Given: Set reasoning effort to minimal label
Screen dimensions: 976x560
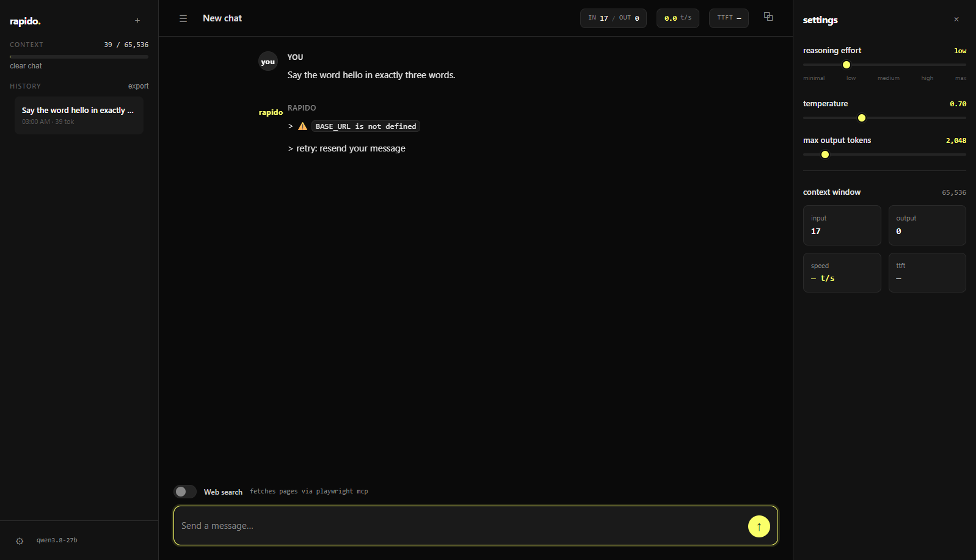Looking at the screenshot, I should pos(814,78).
